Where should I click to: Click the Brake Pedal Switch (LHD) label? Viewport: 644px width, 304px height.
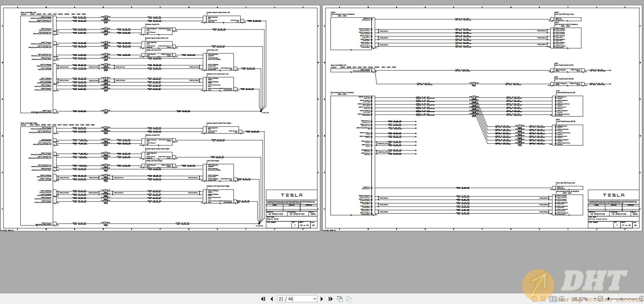[564, 65]
